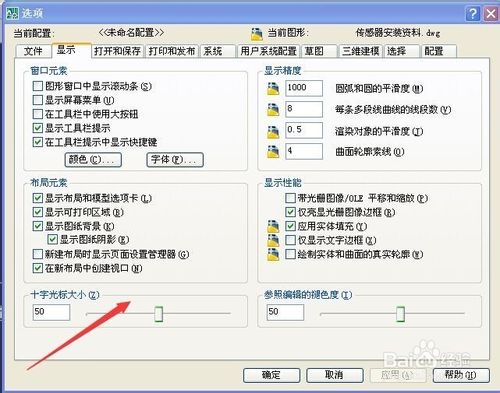Uncheck 显示工具栏提示 checkbox

pos(38,128)
